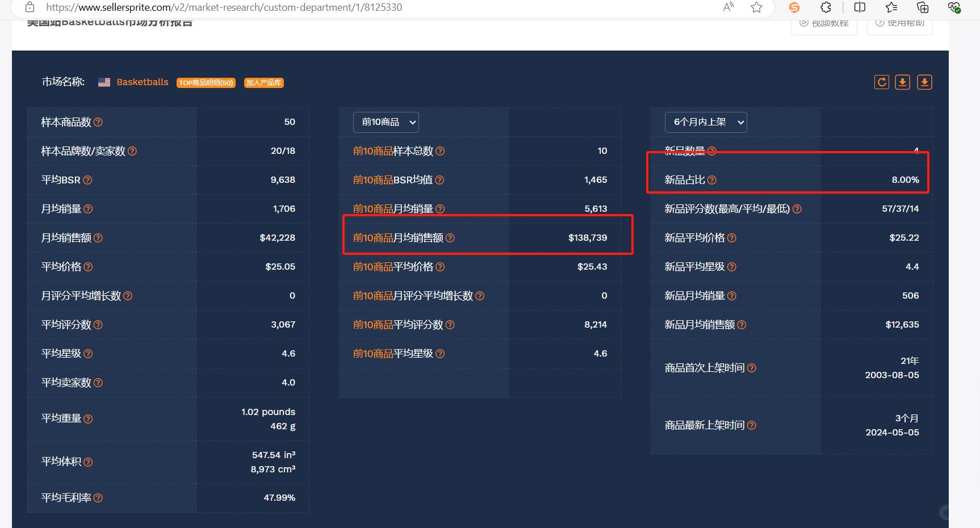The image size is (980, 528).
Task: Click help icon next to 平均毛利率
Action: click(x=98, y=498)
